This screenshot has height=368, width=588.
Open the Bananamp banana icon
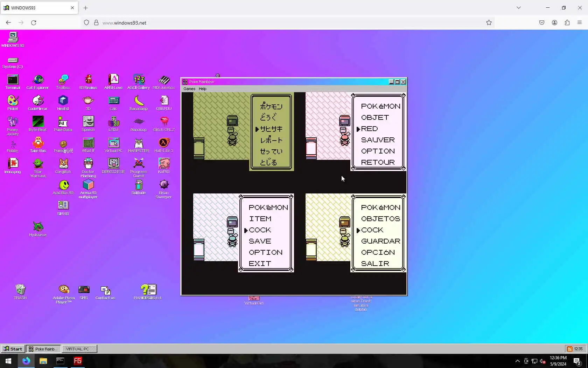(139, 103)
